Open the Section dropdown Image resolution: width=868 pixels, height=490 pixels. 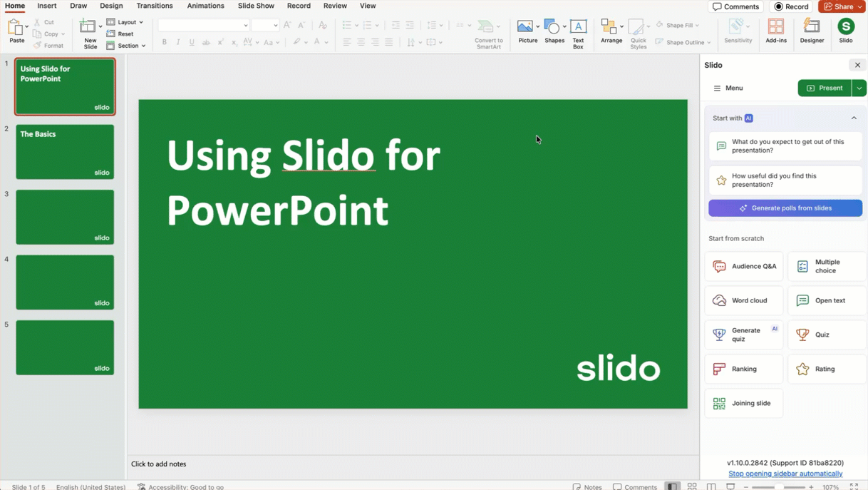pyautogui.click(x=126, y=46)
